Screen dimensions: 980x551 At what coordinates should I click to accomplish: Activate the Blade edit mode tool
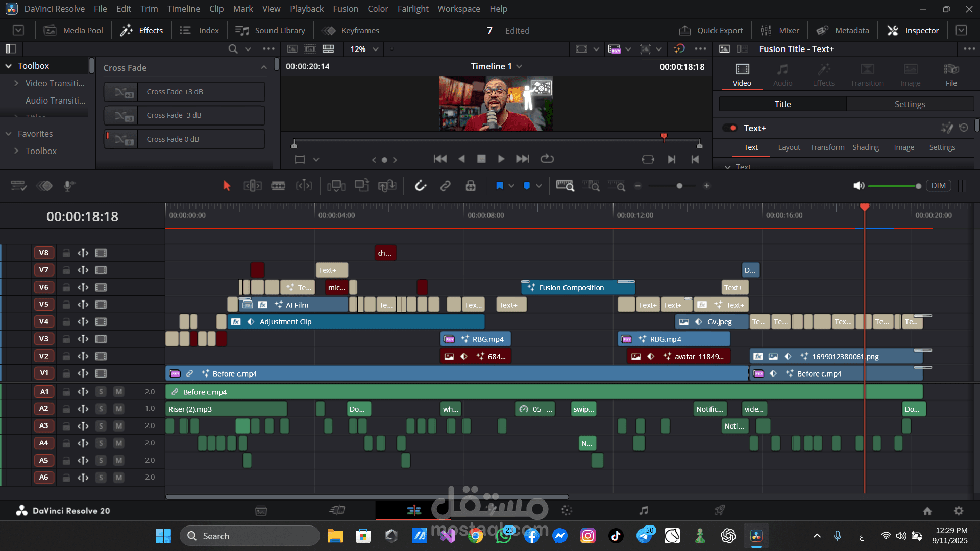(x=278, y=186)
